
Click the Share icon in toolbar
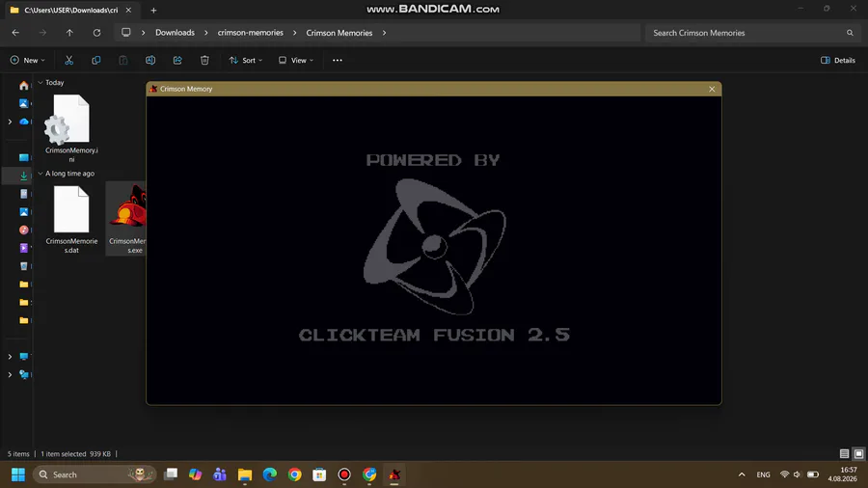[177, 61]
